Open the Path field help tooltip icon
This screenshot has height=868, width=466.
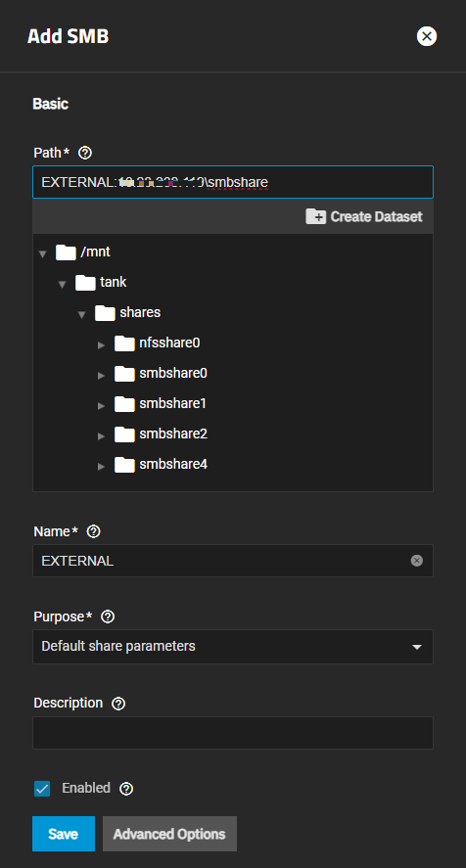[x=85, y=153]
